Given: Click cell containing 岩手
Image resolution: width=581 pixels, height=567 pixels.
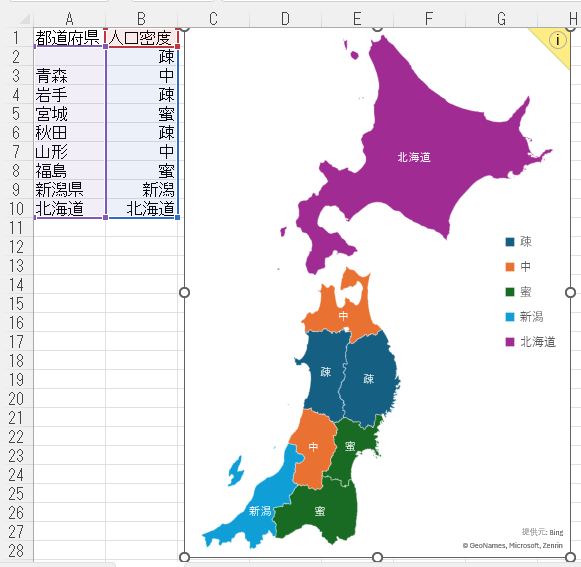Looking at the screenshot, I should pos(69,94).
